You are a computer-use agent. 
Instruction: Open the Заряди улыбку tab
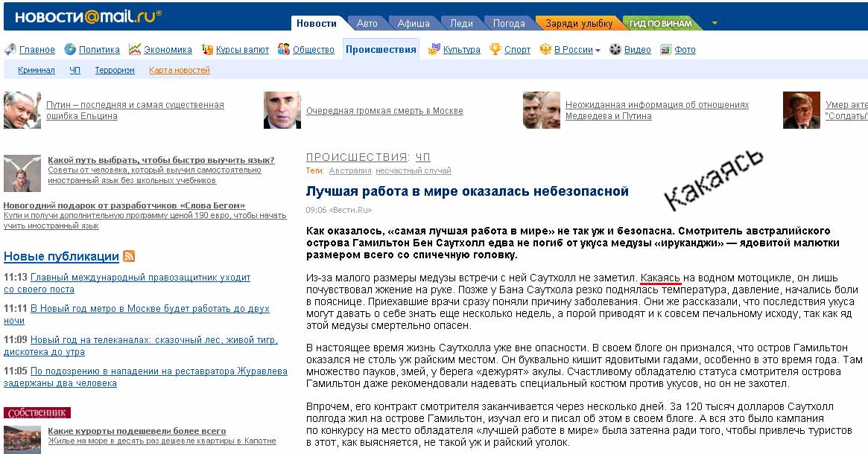pos(579,23)
